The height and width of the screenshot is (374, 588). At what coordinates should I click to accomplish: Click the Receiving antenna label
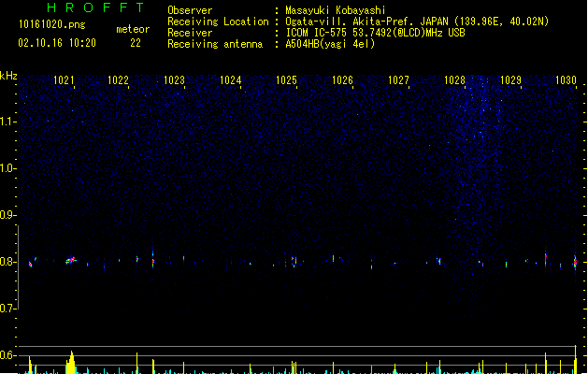pyautogui.click(x=215, y=44)
